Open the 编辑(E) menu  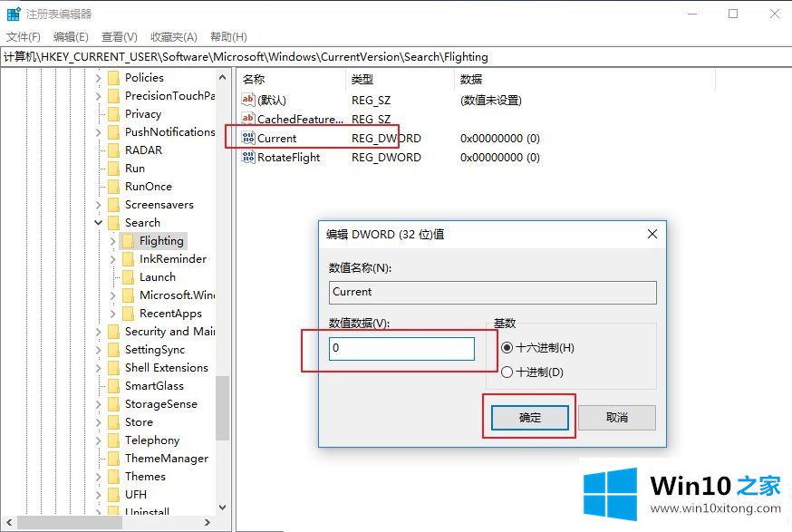coord(71,37)
